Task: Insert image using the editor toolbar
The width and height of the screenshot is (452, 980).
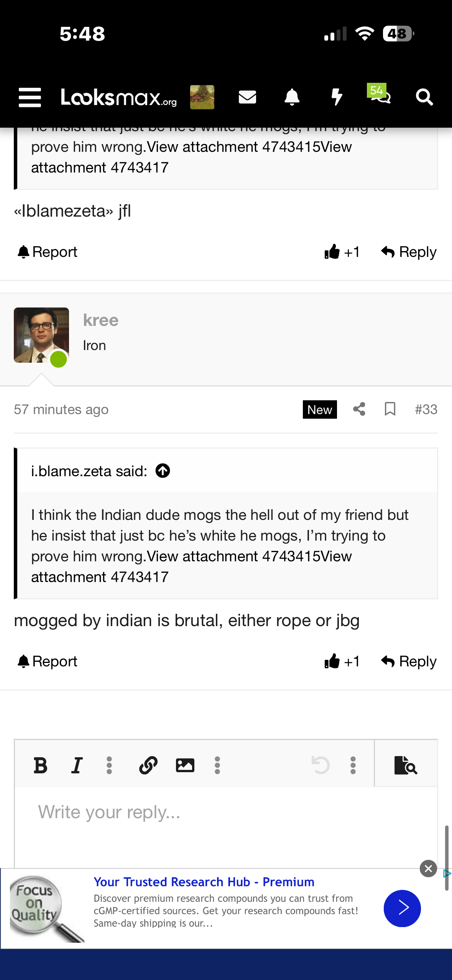Action: point(185,765)
